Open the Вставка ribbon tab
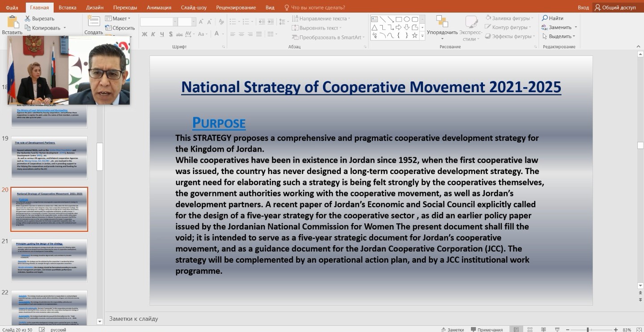The width and height of the screenshot is (644, 332). 67,8
